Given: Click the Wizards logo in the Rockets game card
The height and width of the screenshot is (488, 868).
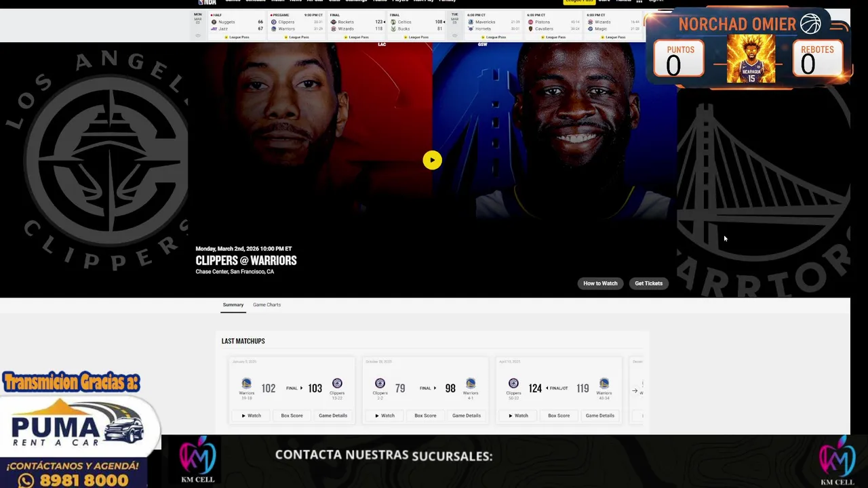Looking at the screenshot, I should (x=334, y=29).
